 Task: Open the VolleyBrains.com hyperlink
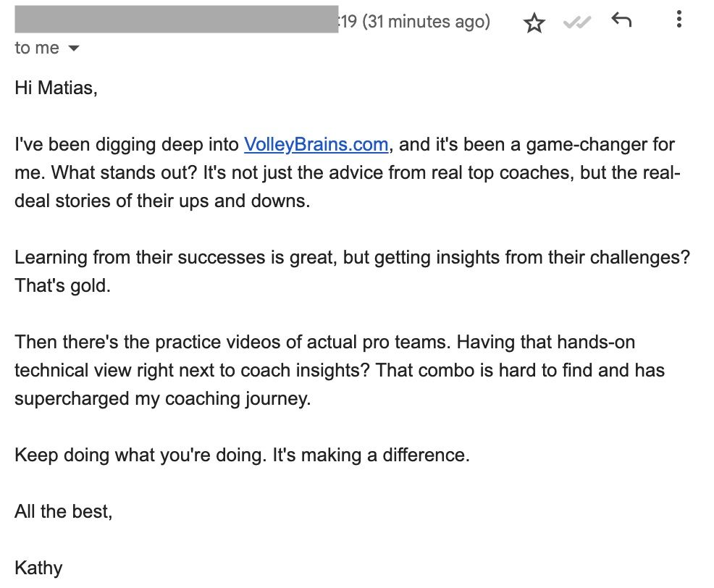(316, 144)
